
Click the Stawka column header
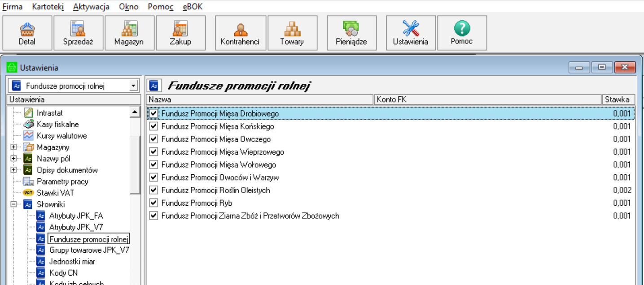point(618,99)
